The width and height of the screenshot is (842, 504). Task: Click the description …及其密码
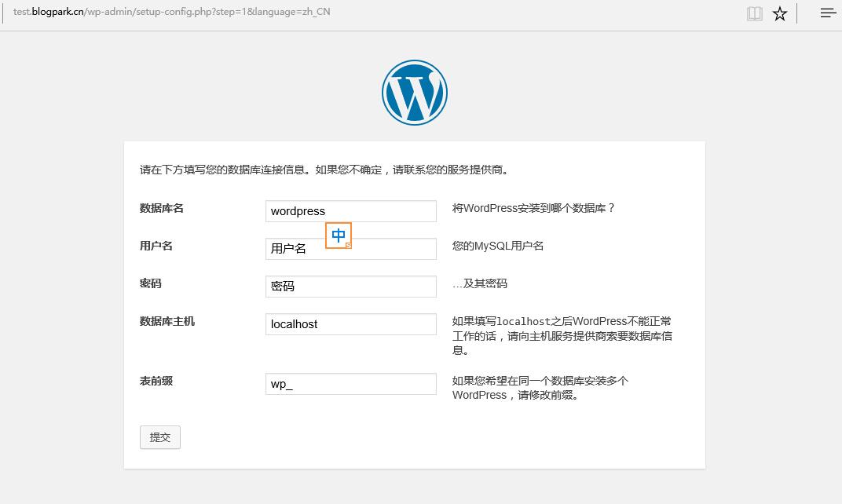tap(480, 283)
